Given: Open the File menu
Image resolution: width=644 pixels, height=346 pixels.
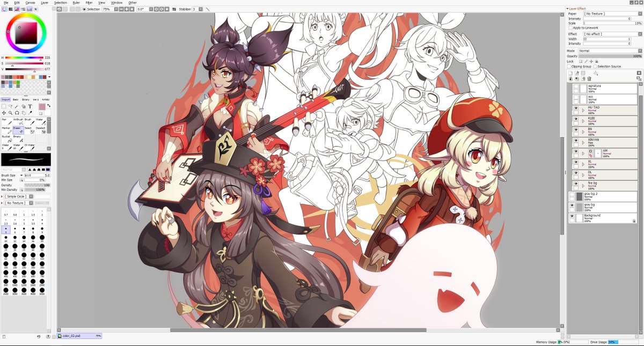Looking at the screenshot, I should click(x=6, y=3).
